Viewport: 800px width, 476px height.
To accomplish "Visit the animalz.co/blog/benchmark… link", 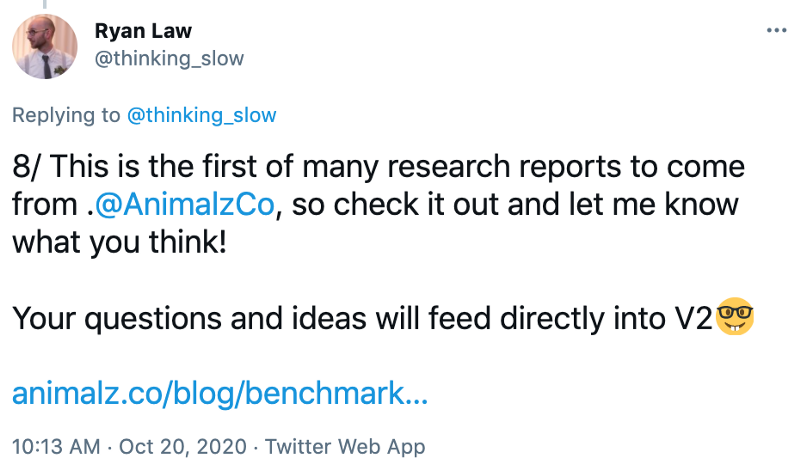I will click(x=220, y=393).
